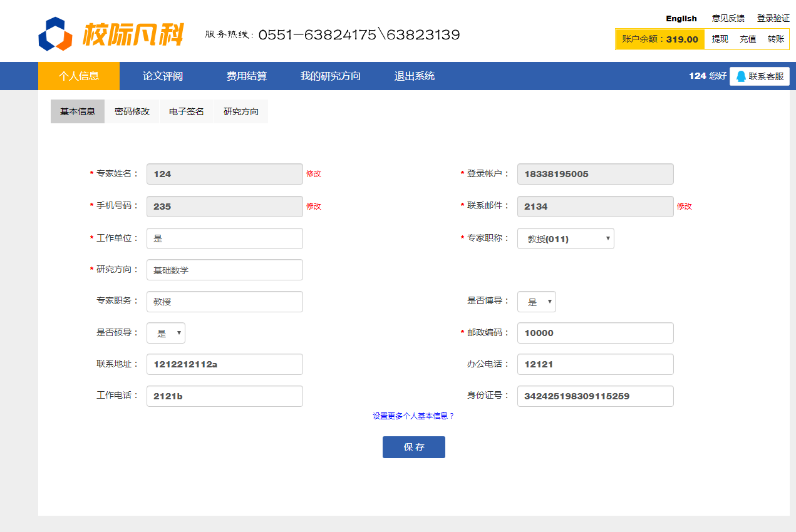Switch to the 密码修改 tab
796x532 pixels.
coord(132,111)
